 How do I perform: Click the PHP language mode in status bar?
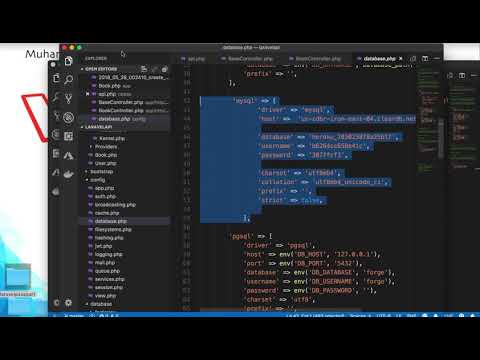(411, 315)
